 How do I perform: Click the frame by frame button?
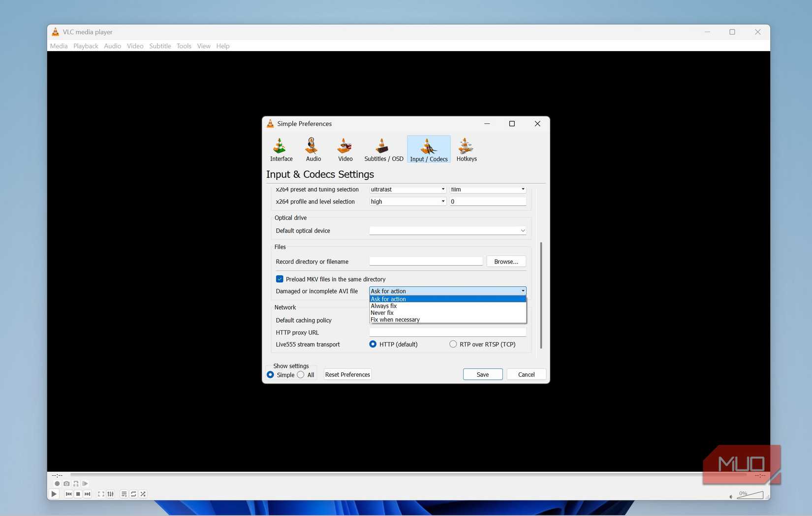(85, 484)
